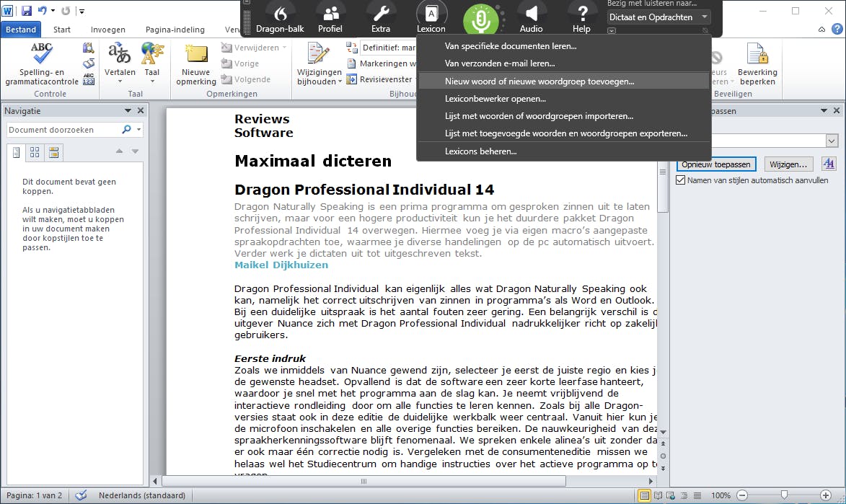This screenshot has width=846, height=504.
Task: Open styles task pane options arrow
Action: (824, 110)
